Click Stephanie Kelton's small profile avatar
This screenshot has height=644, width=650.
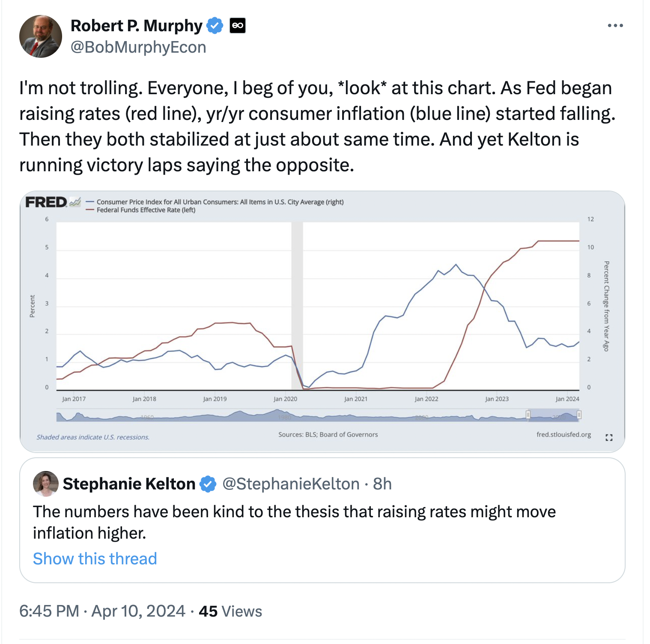pos(46,484)
